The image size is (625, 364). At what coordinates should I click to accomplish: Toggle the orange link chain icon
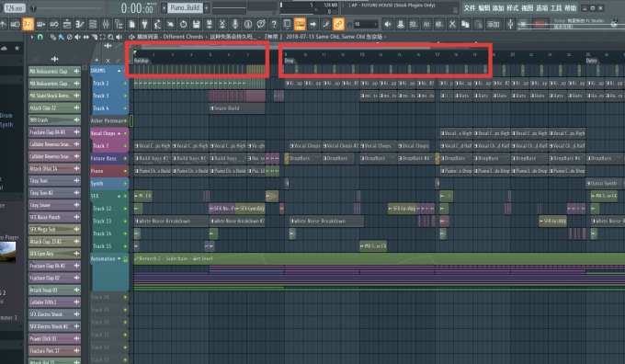tap(338, 24)
